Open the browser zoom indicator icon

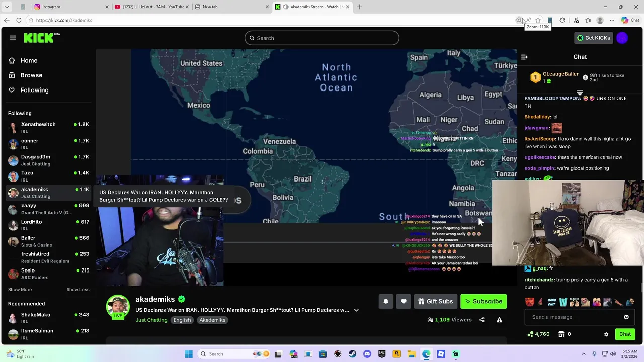coord(519,20)
